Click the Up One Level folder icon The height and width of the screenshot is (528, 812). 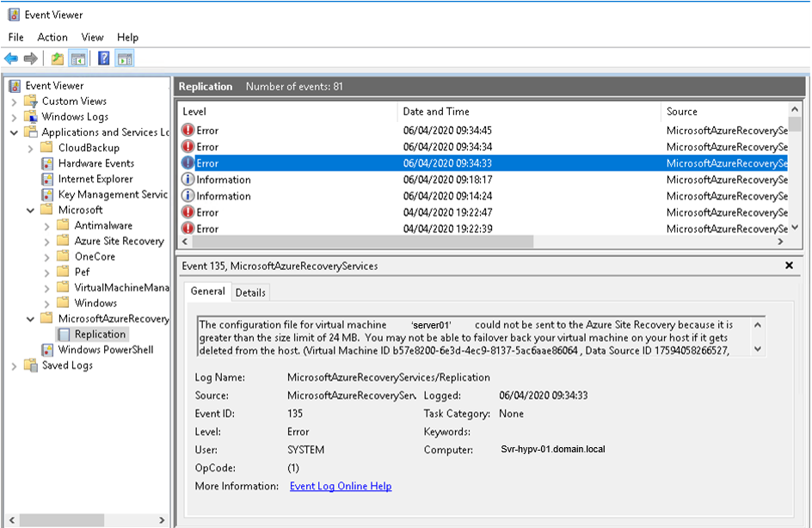57,58
